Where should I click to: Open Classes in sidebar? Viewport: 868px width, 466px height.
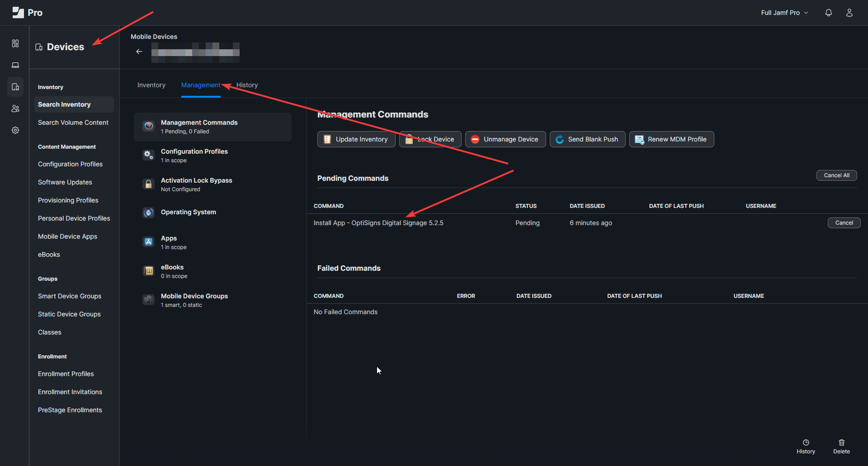[x=50, y=332]
